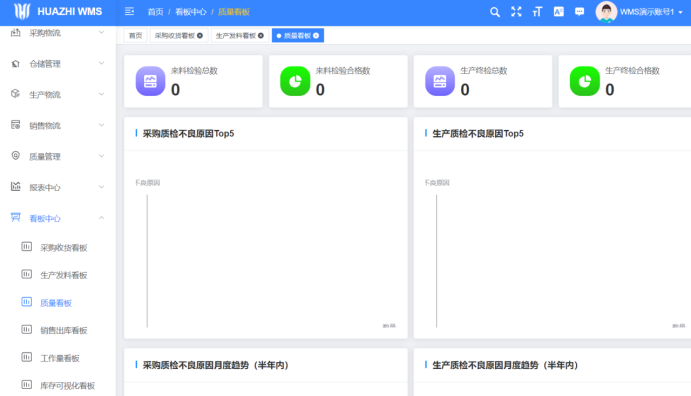This screenshot has height=396, width=691.
Task: Open 销售出库看板 in sidebar
Action: (x=63, y=330)
